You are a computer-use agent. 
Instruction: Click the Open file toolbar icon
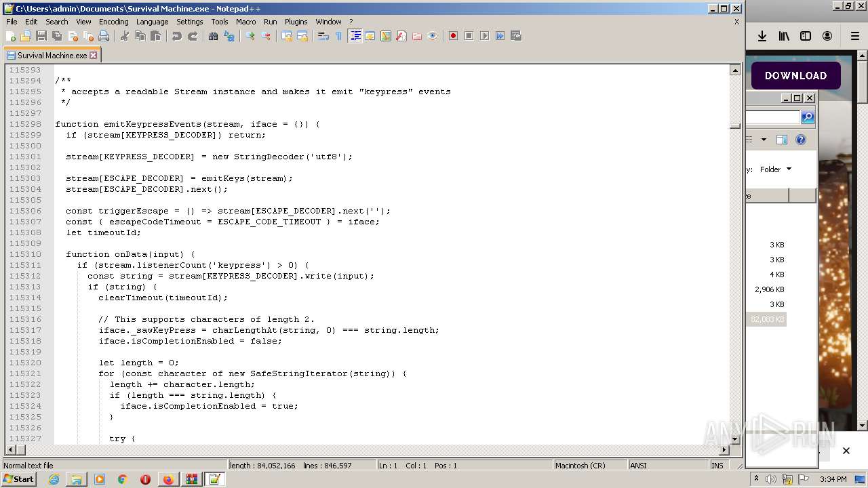coord(26,36)
